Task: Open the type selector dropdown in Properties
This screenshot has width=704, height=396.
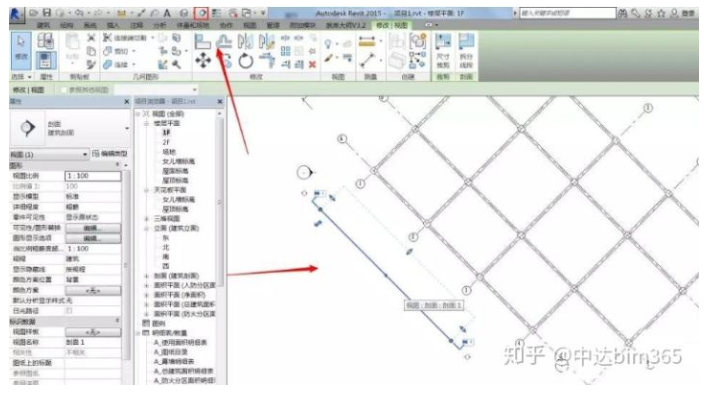Action: pos(127,128)
